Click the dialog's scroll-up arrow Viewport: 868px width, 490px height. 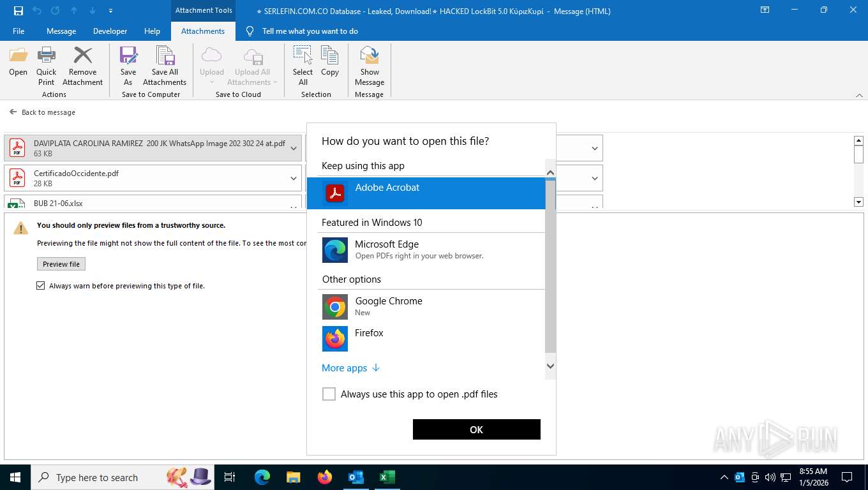coord(550,172)
